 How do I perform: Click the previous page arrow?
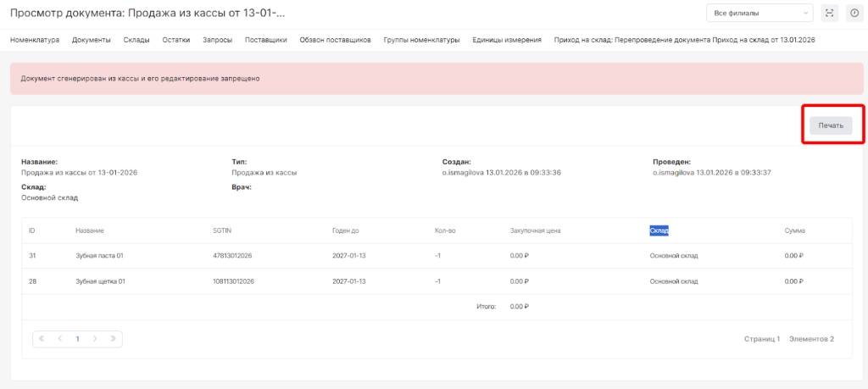coord(60,339)
